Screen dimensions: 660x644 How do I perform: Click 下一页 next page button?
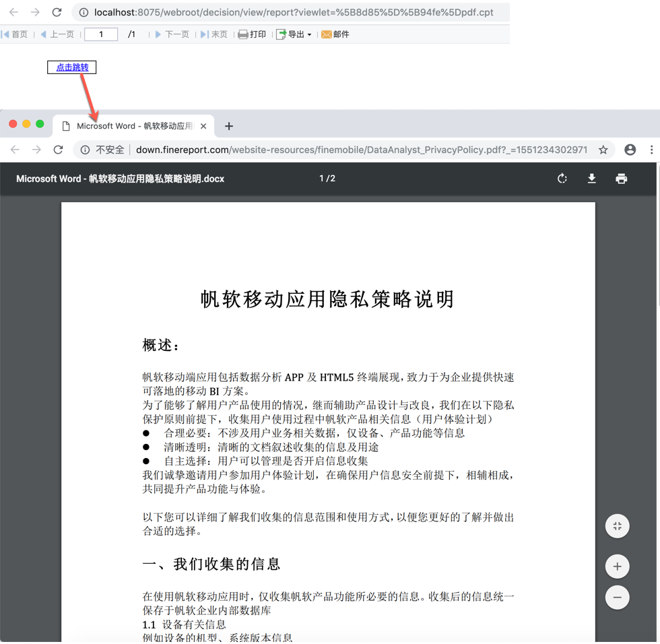[172, 34]
